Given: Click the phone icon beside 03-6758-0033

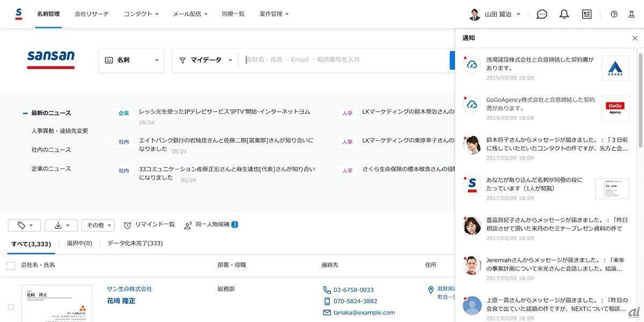Looking at the screenshot, I should pos(327,290).
